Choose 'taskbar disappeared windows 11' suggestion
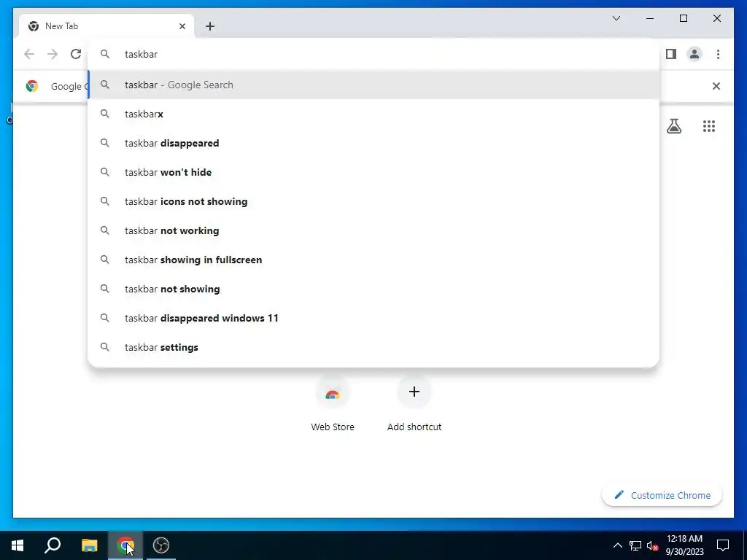Screen dimensions: 747x560 pyautogui.click(x=374, y=318)
